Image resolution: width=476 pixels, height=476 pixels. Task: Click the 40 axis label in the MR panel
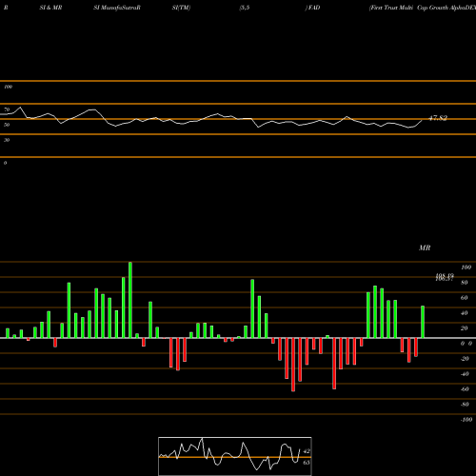pyautogui.click(x=464, y=313)
